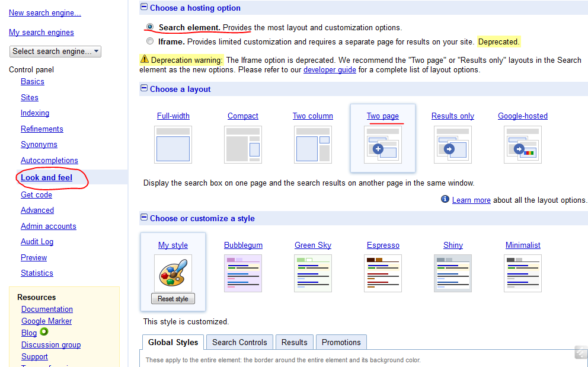This screenshot has width=588, height=367.
Task: Go to Sites in Control panel
Action: pyautogui.click(x=30, y=98)
